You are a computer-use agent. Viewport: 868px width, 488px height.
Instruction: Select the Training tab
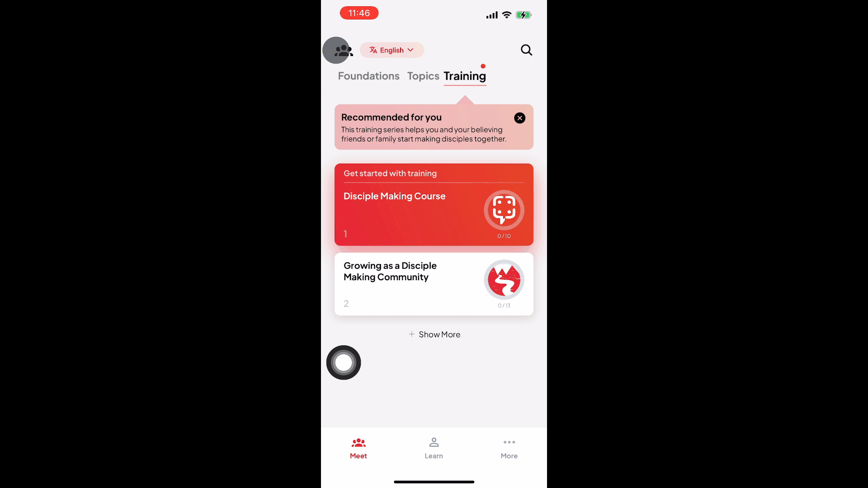(x=464, y=75)
